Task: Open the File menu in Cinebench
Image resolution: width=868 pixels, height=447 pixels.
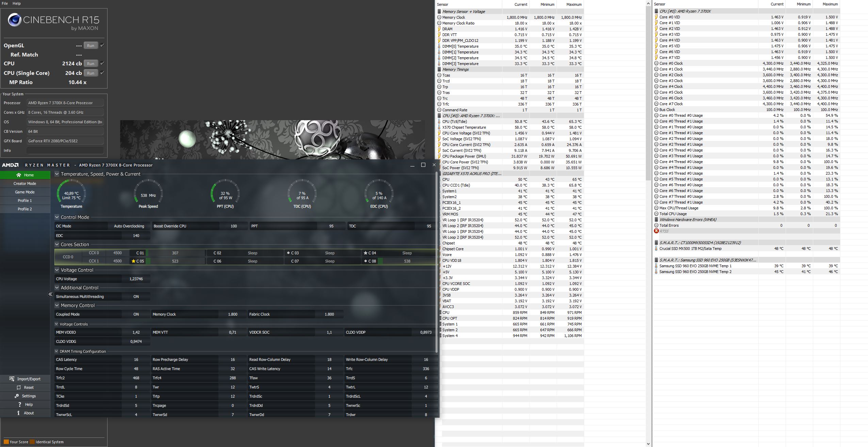Action: click(5, 3)
